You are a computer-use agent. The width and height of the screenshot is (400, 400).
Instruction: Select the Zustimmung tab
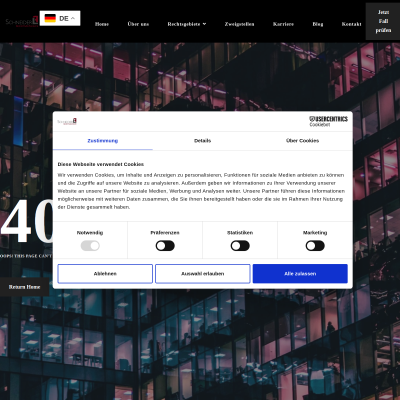103,141
